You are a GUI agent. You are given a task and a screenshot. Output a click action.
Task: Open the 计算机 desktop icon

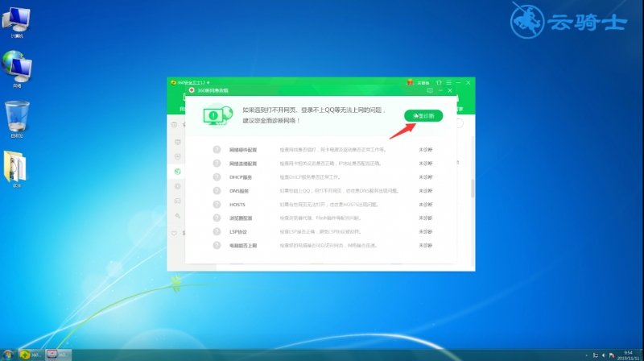click(x=16, y=23)
